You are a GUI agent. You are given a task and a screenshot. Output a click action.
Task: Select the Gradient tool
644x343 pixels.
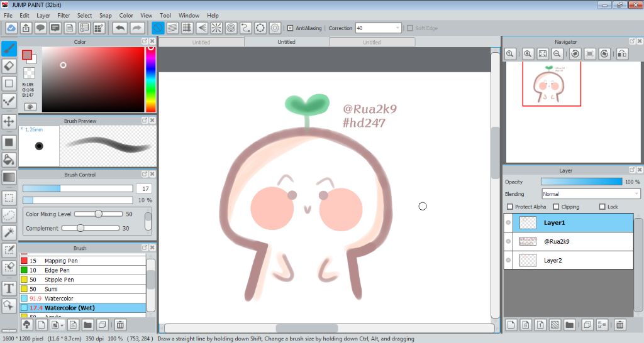[x=9, y=177]
